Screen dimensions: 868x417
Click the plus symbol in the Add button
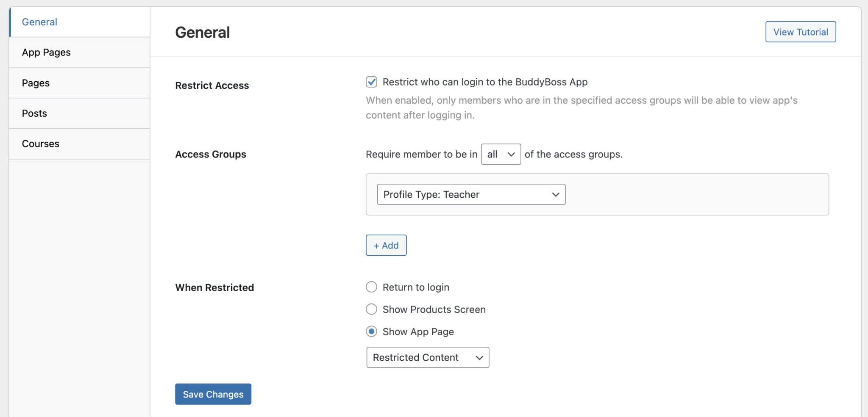[x=376, y=246]
